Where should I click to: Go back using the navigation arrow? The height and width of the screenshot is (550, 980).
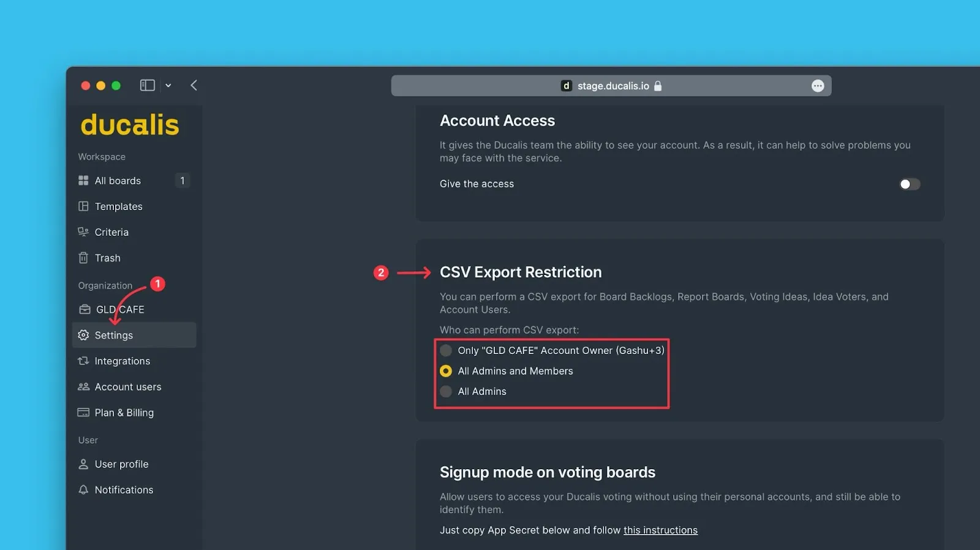194,85
